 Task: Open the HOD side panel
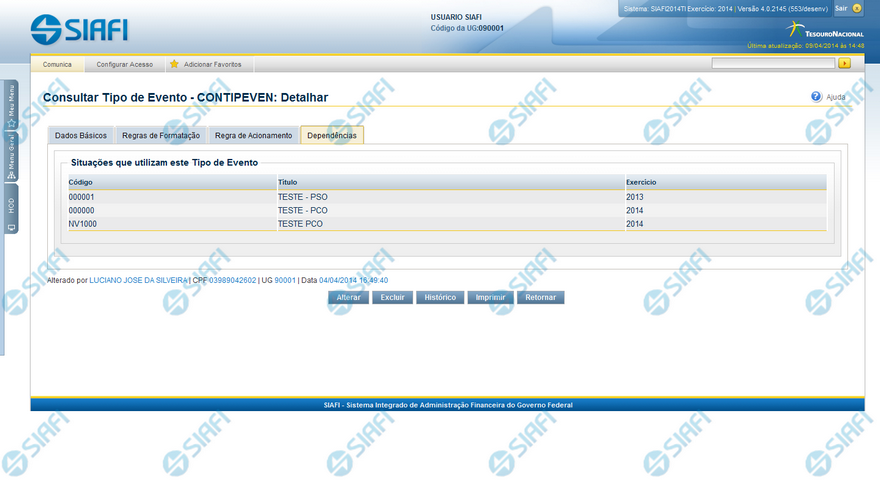pyautogui.click(x=11, y=211)
